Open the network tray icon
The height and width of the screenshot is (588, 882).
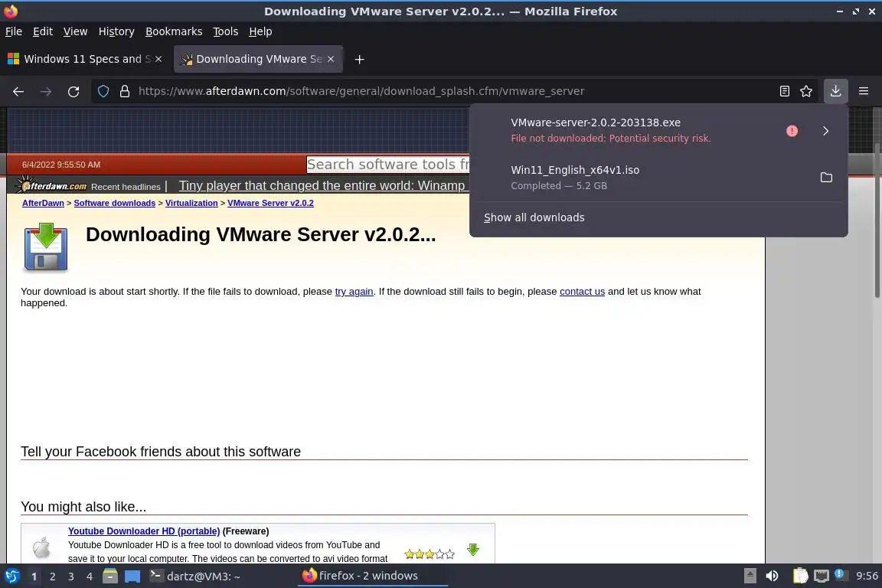click(822, 577)
